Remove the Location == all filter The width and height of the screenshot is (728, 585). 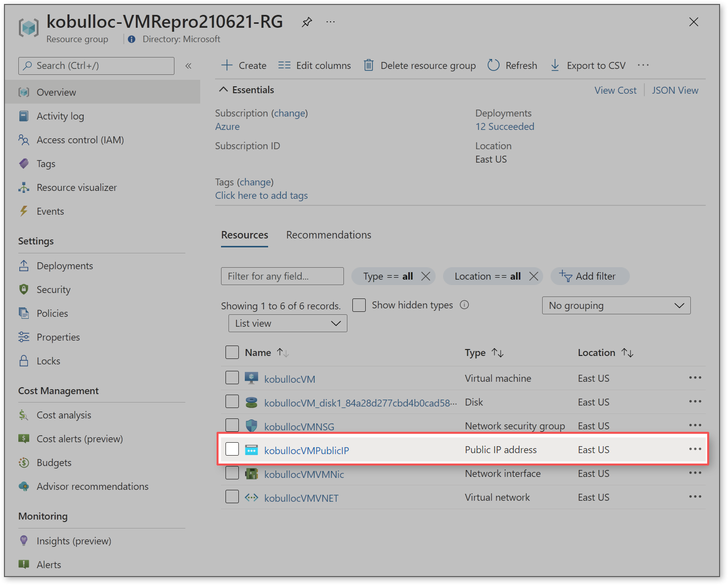(x=534, y=276)
